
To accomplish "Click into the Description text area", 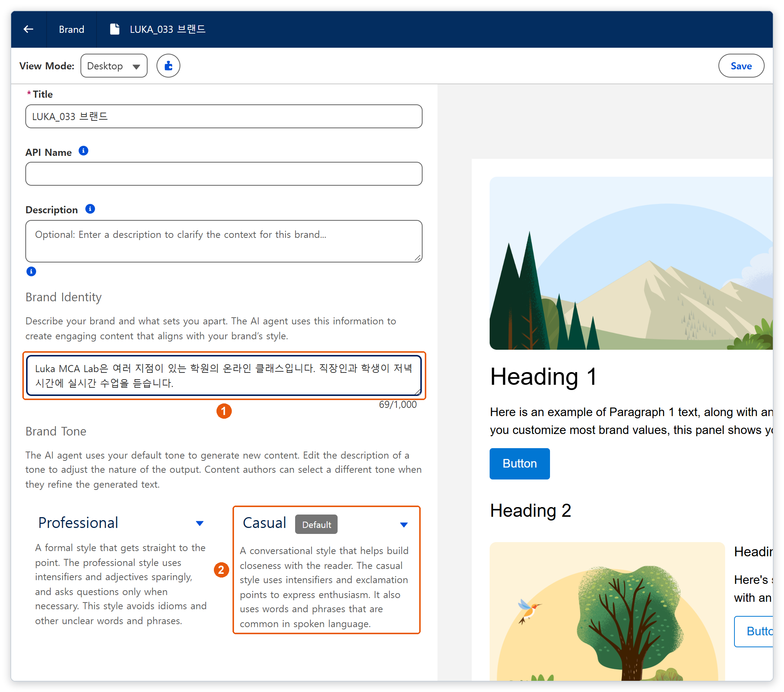I will pos(224,241).
